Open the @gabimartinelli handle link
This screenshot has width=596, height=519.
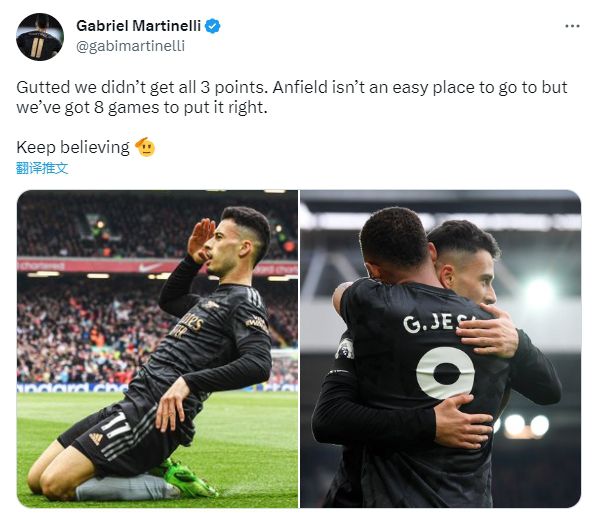tap(130, 46)
